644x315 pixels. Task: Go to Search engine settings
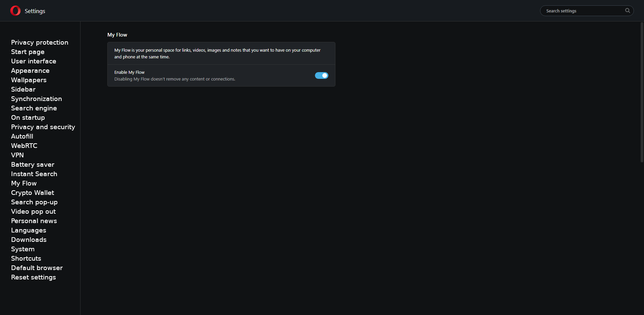34,108
